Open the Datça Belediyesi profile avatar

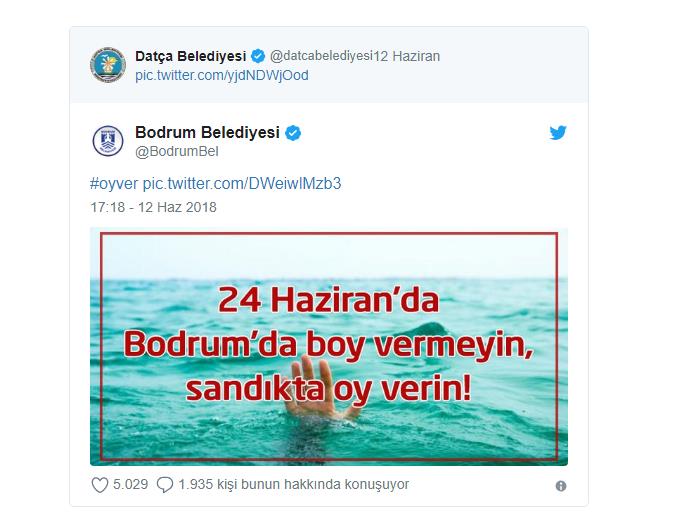tap(108, 65)
